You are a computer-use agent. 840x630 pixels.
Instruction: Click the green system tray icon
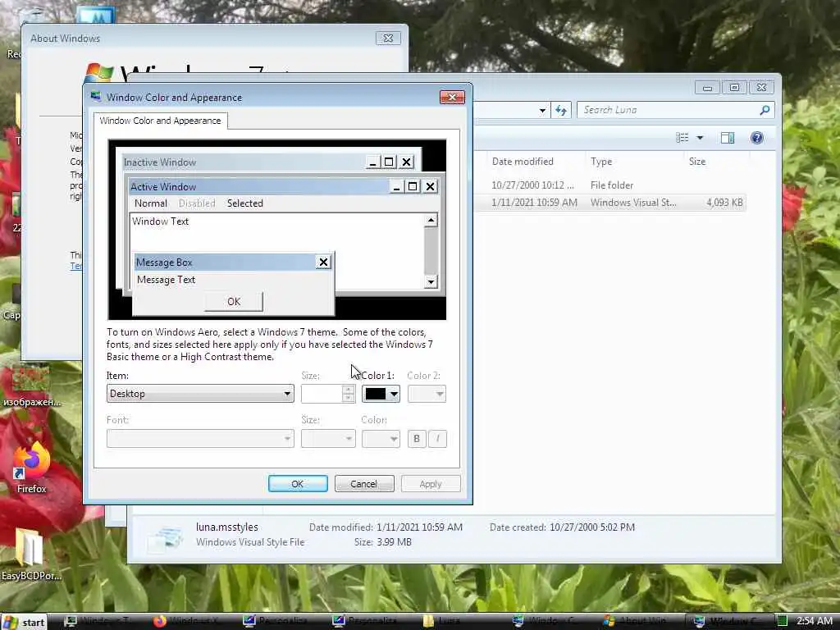click(x=782, y=622)
